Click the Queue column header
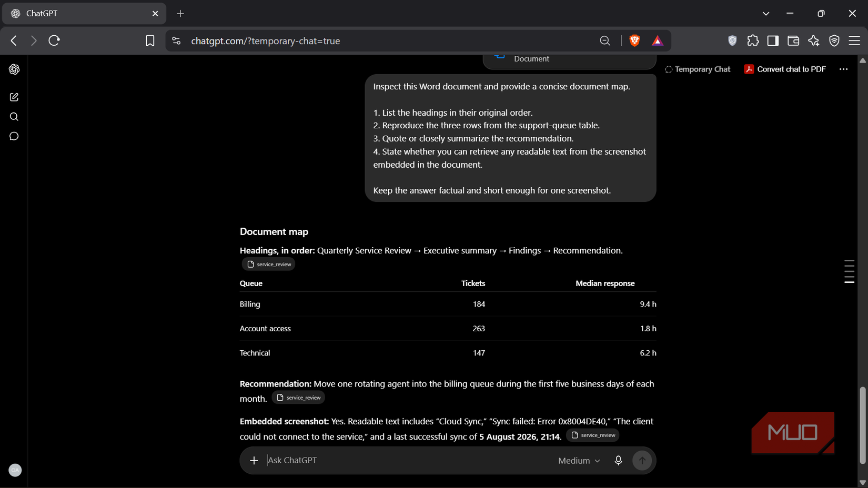Image resolution: width=868 pixels, height=488 pixels. pyautogui.click(x=251, y=283)
